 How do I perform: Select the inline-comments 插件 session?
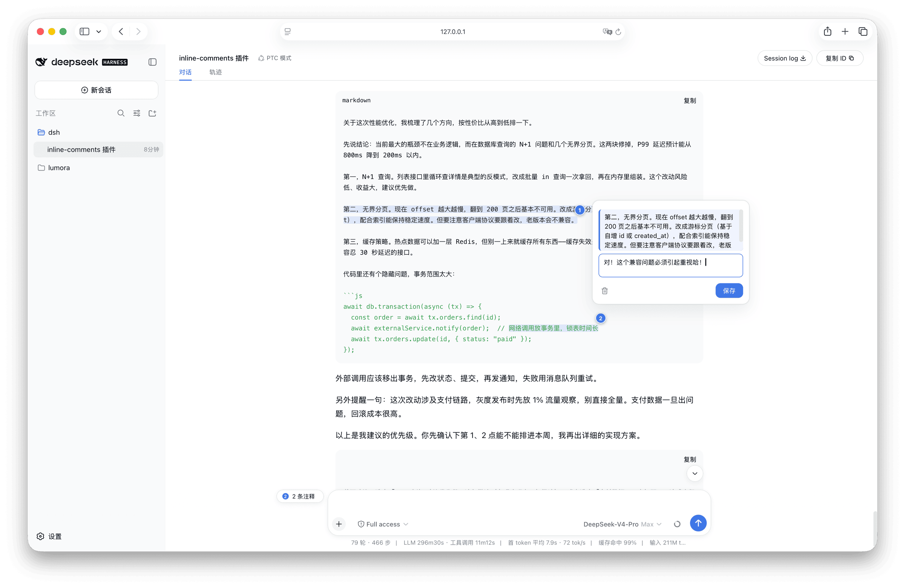(x=98, y=150)
